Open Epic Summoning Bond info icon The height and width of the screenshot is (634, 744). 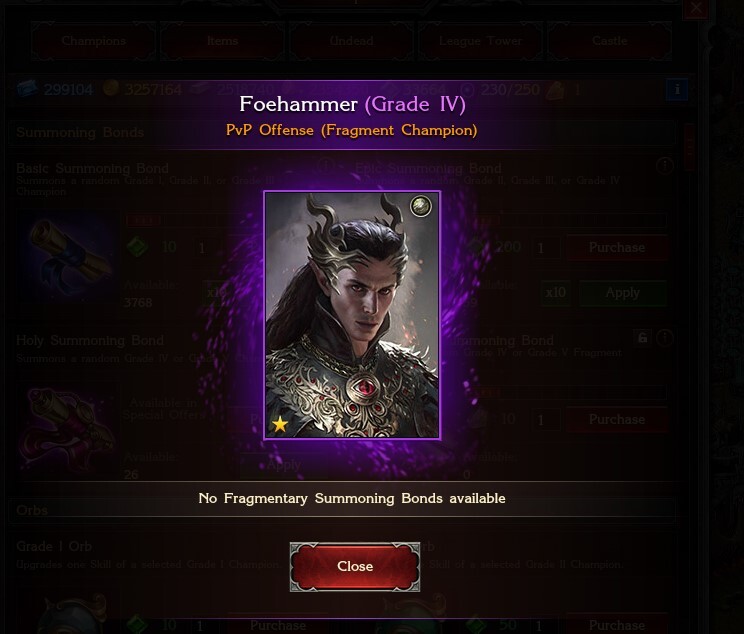click(x=665, y=166)
